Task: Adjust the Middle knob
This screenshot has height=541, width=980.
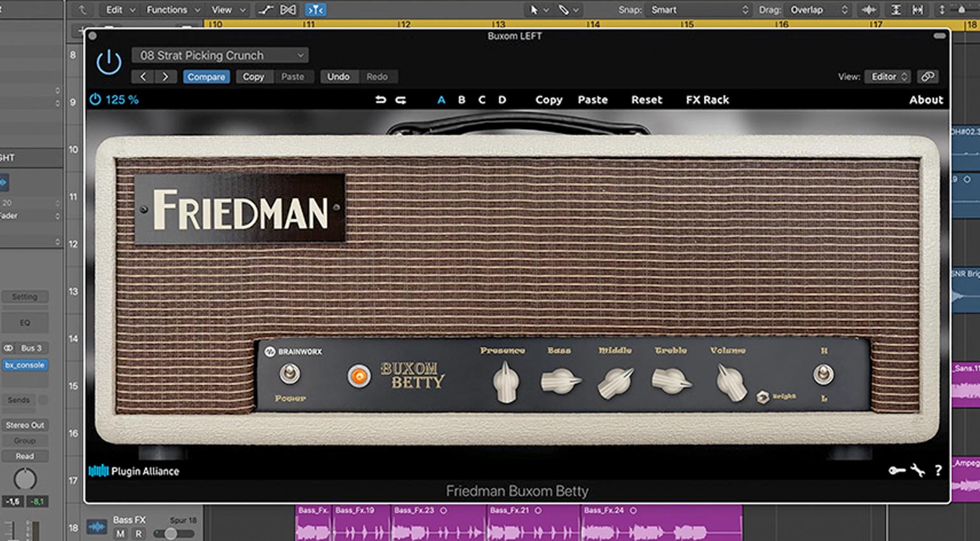Action: 615,383
